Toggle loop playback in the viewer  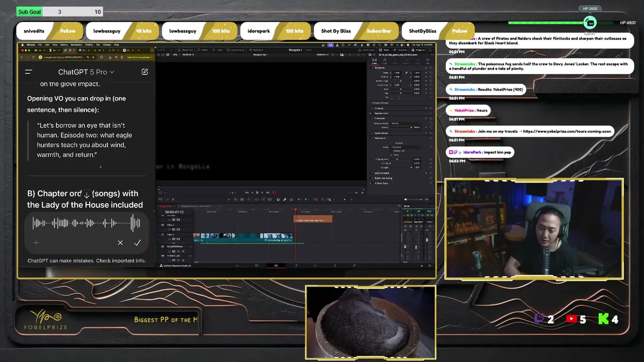tap(274, 193)
